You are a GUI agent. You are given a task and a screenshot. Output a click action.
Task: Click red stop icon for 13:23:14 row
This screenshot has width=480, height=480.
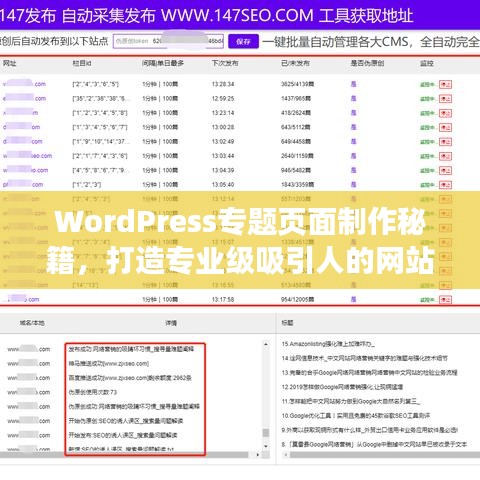[445, 113]
